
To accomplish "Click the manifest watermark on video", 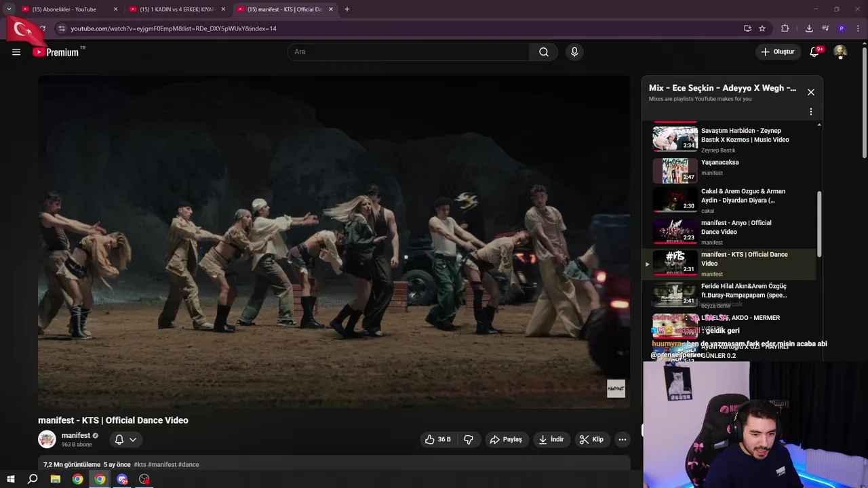I will tap(616, 388).
